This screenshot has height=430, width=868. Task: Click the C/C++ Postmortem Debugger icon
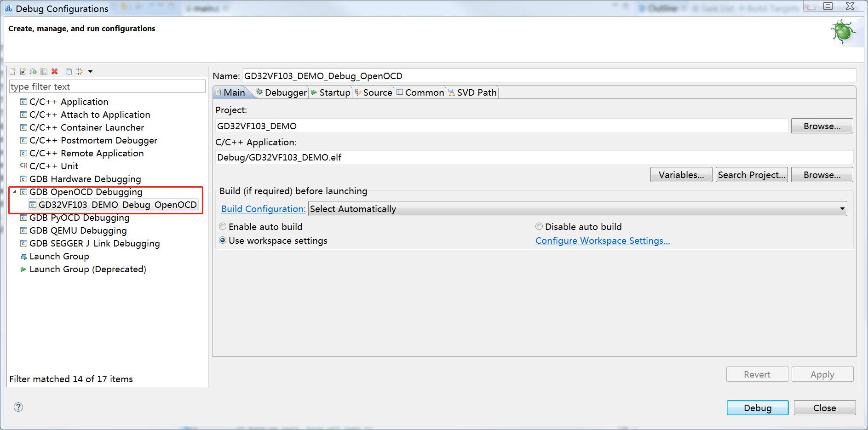23,140
